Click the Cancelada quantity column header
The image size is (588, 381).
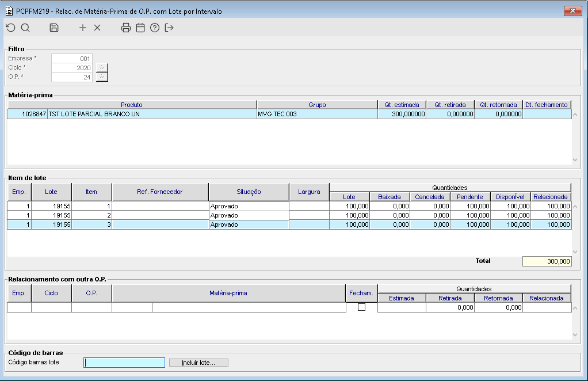[430, 197]
